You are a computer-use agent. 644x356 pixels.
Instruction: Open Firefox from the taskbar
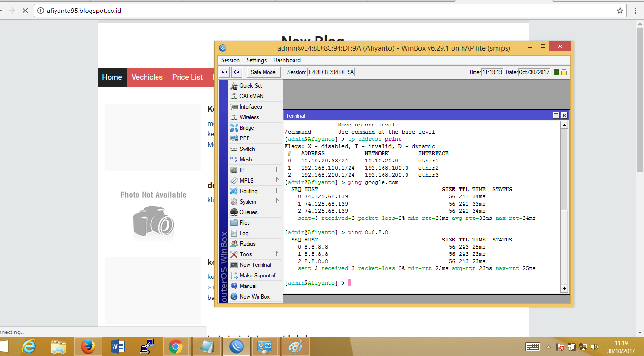[x=88, y=346]
